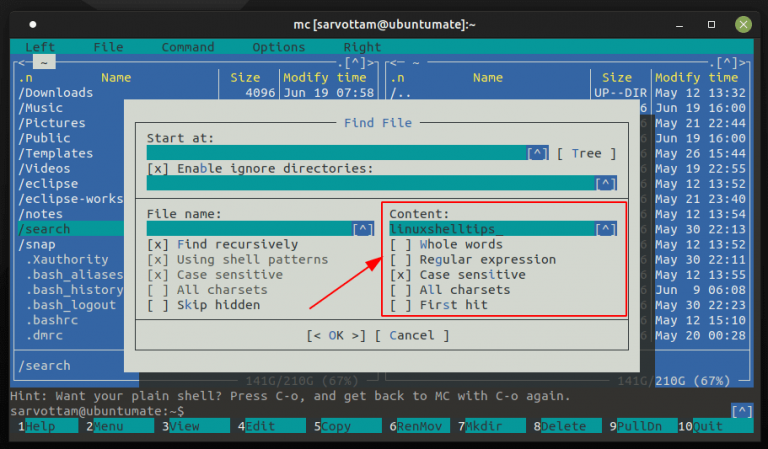Screen dimensions: 768x449
Task: Click 2Menu function key button
Action: 120,426
